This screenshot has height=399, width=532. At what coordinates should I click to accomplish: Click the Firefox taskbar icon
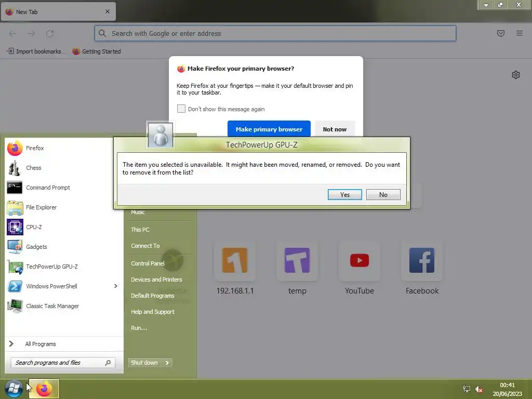click(x=44, y=389)
